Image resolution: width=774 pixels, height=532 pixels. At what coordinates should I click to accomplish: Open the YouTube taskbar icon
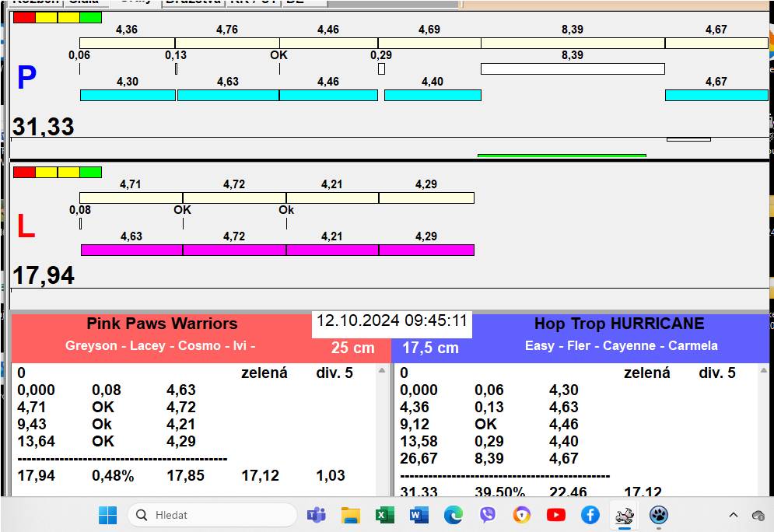[555, 515]
